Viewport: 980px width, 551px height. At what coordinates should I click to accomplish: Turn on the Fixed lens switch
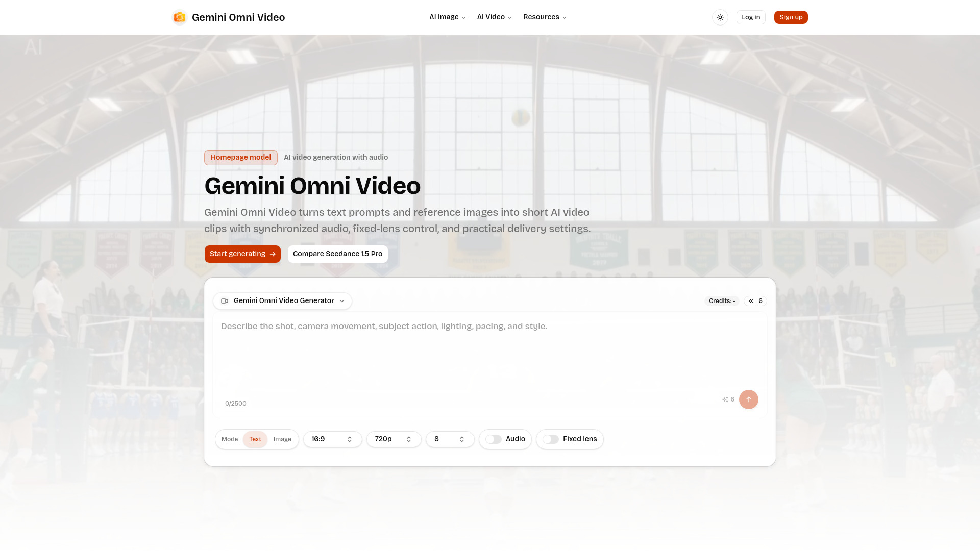[551, 439]
